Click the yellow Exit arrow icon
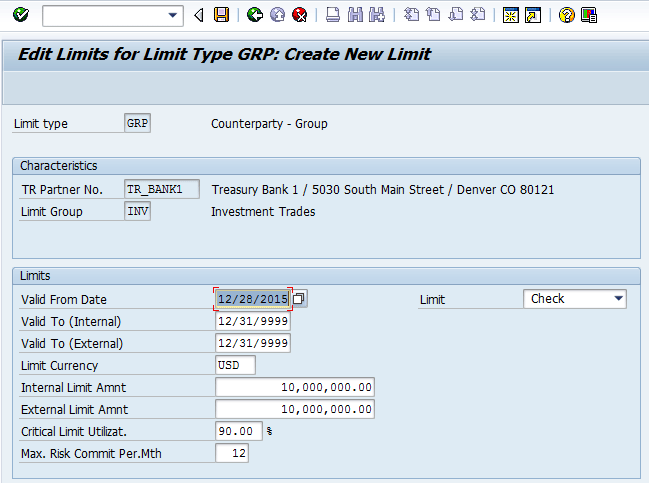 click(x=277, y=15)
